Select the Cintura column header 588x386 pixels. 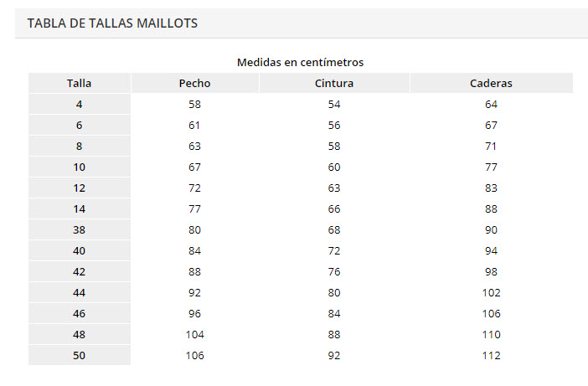pyautogui.click(x=334, y=83)
